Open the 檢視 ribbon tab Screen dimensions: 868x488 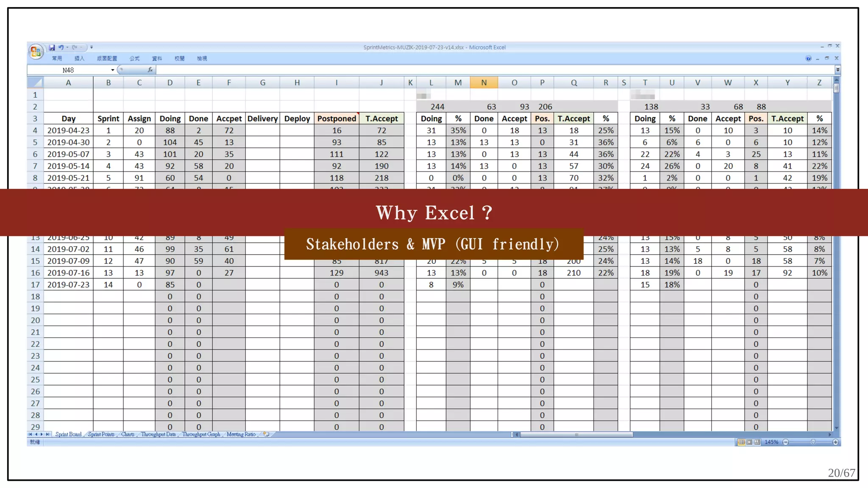pyautogui.click(x=202, y=58)
